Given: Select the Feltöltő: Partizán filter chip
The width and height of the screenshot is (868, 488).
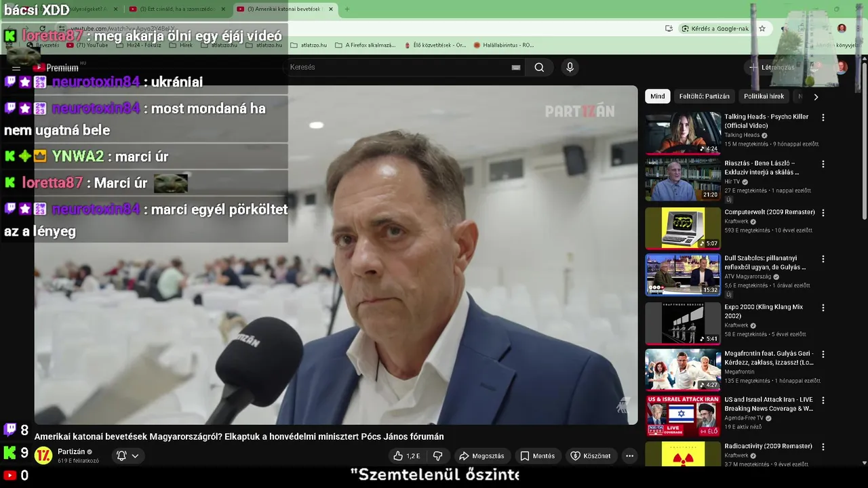Looking at the screenshot, I should click(x=705, y=96).
